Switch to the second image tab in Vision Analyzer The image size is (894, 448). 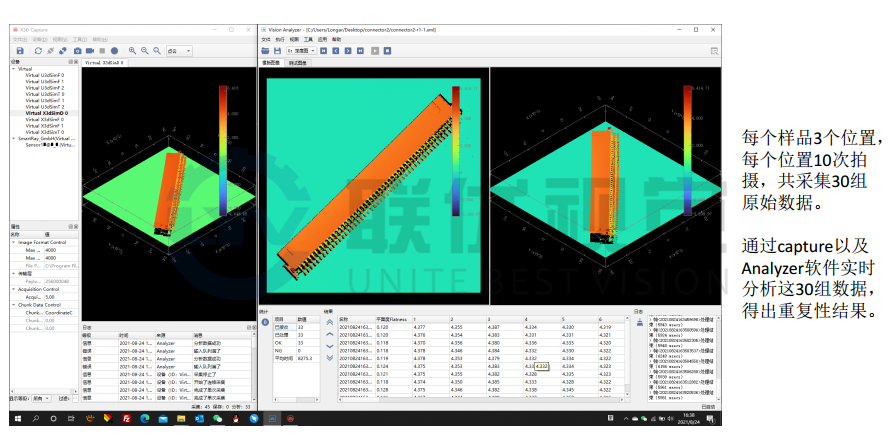coord(298,62)
